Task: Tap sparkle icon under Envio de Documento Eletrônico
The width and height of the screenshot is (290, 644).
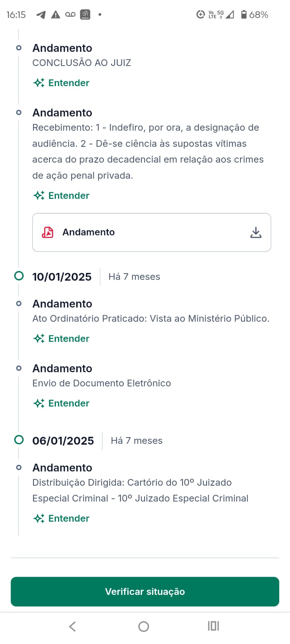Action: pos(39,403)
